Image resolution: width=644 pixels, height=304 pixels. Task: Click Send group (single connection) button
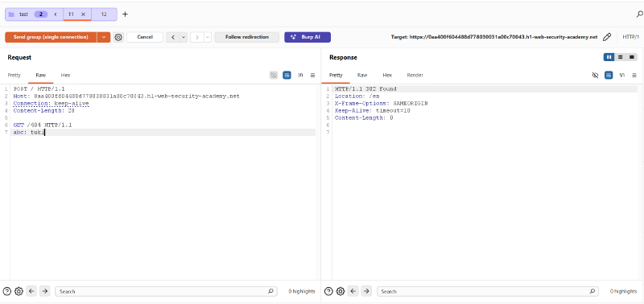(51, 37)
